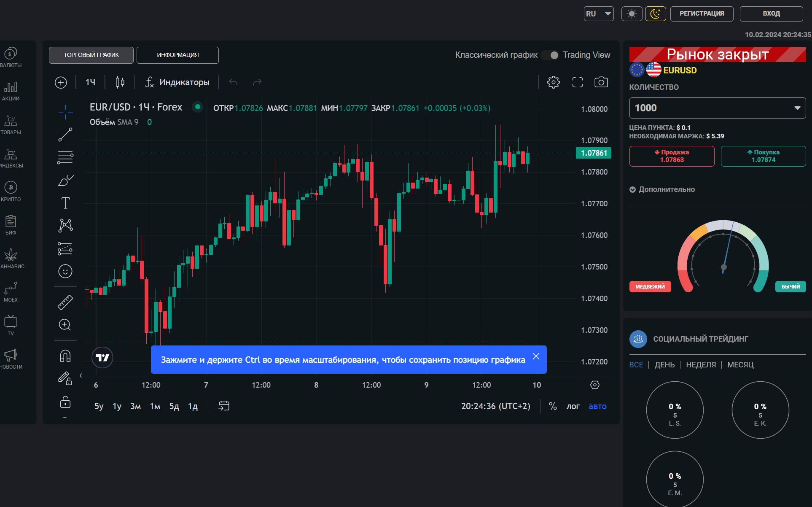The width and height of the screenshot is (812, 507).
Task: Toggle lock all drawing tools
Action: point(65,402)
